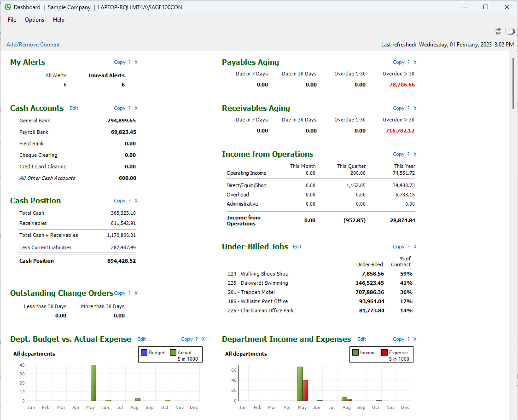518x420 pixels.
Task: Edit the Cash Accounts panel
Action: tap(74, 109)
